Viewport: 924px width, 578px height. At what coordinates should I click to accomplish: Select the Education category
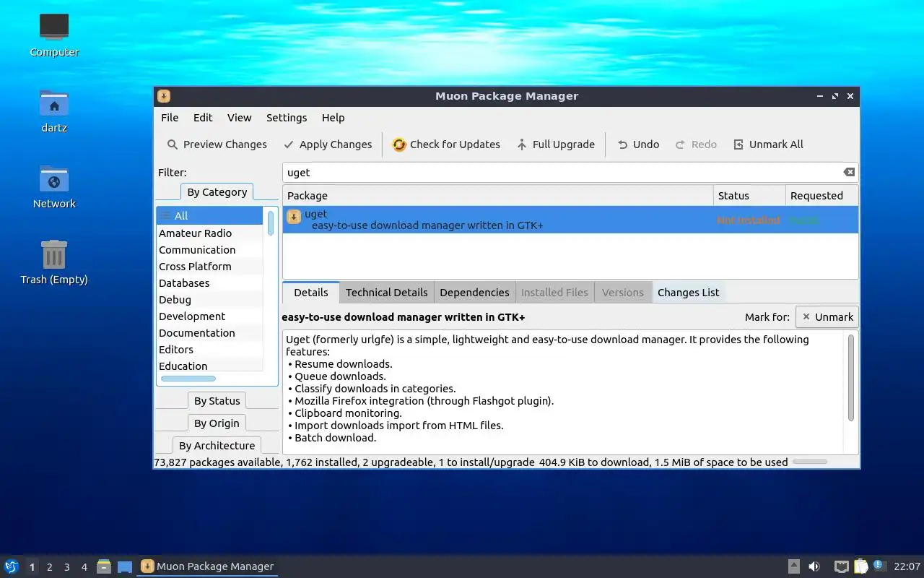coord(209,366)
